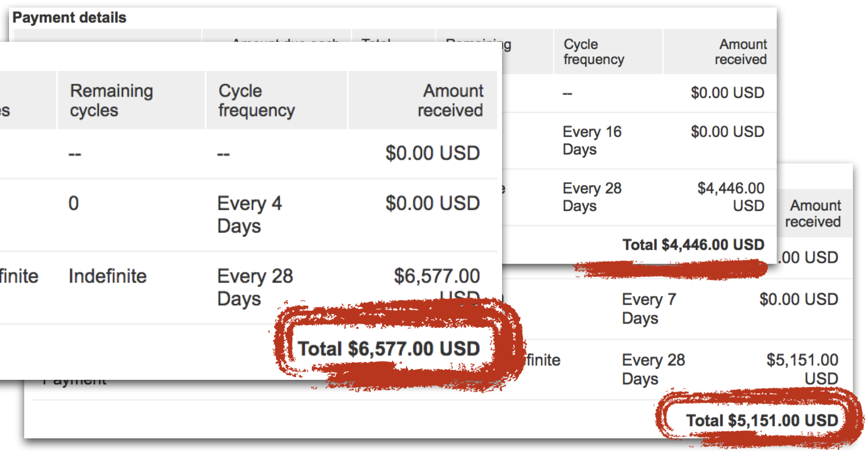The width and height of the screenshot is (868, 456).
Task: Select the "$4,446.00 USD" amount received cell
Action: [731, 197]
